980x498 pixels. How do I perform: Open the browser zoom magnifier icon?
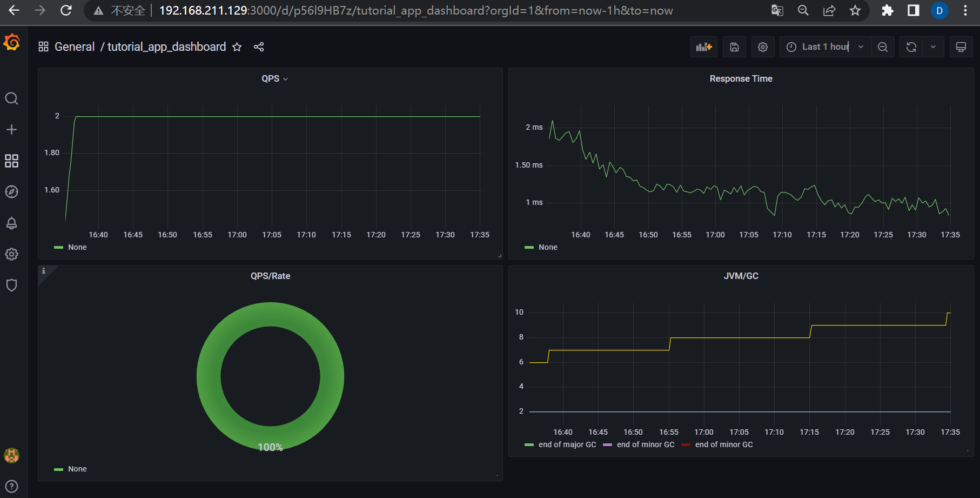pos(803,10)
